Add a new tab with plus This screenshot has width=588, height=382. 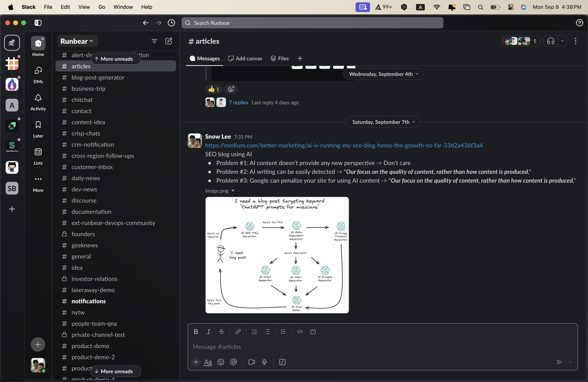300,59
